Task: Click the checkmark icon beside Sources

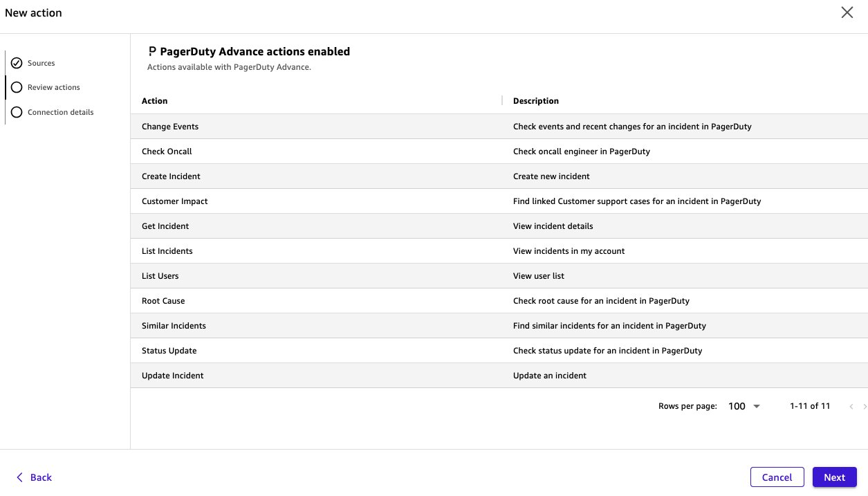Action: pos(17,63)
